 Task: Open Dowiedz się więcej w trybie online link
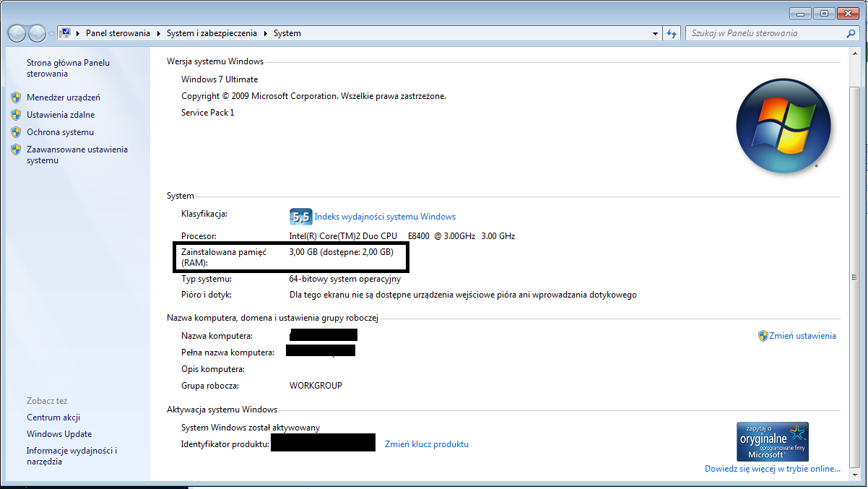click(x=773, y=469)
